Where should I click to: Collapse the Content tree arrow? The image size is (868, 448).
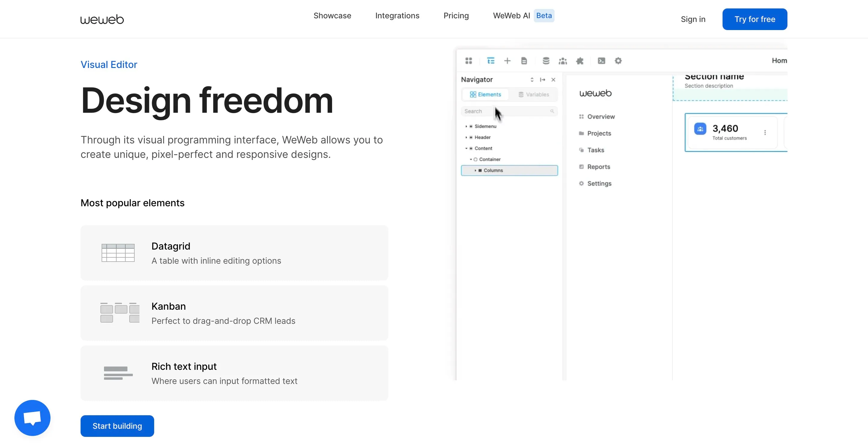coord(466,148)
